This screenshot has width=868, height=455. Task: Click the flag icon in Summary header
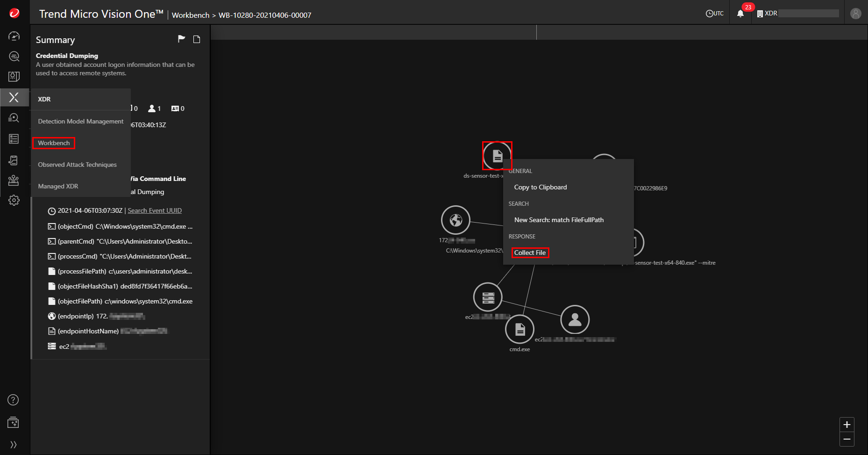point(182,39)
